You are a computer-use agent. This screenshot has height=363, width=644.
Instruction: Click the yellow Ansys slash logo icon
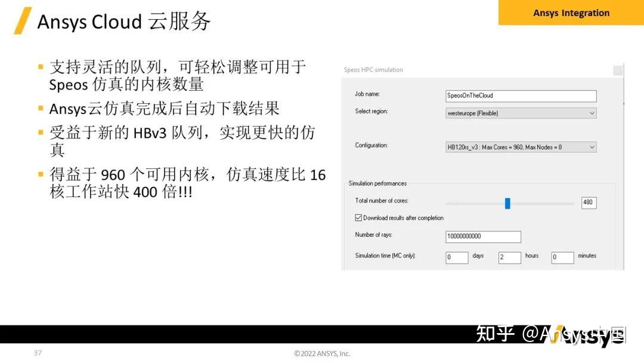[23, 20]
